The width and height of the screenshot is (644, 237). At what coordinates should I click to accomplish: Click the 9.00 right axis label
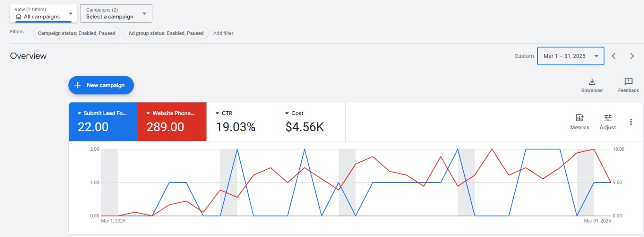pos(617,182)
